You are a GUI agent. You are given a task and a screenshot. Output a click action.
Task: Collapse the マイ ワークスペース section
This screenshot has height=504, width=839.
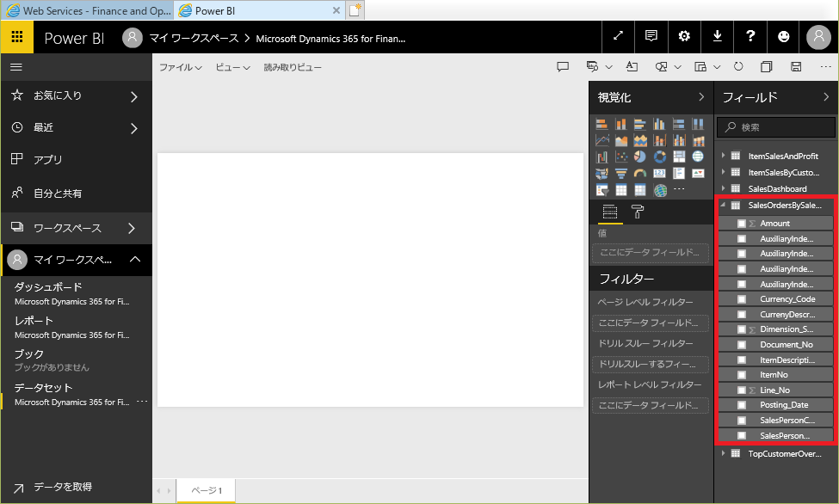(x=135, y=259)
